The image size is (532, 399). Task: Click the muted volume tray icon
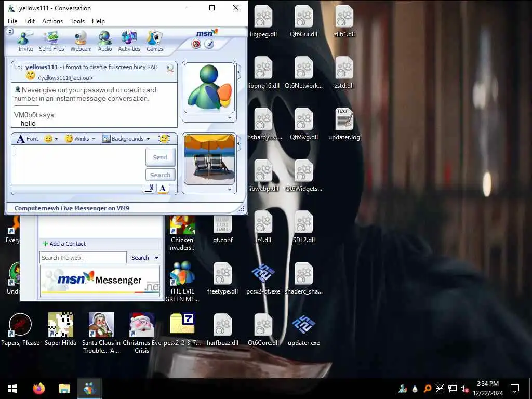tap(464, 389)
